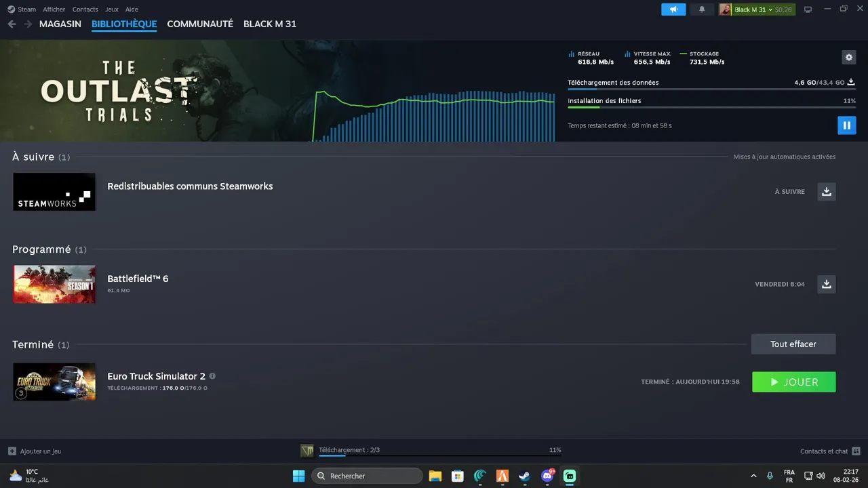Click the download arrow next to 43,4 GO

(x=851, y=83)
